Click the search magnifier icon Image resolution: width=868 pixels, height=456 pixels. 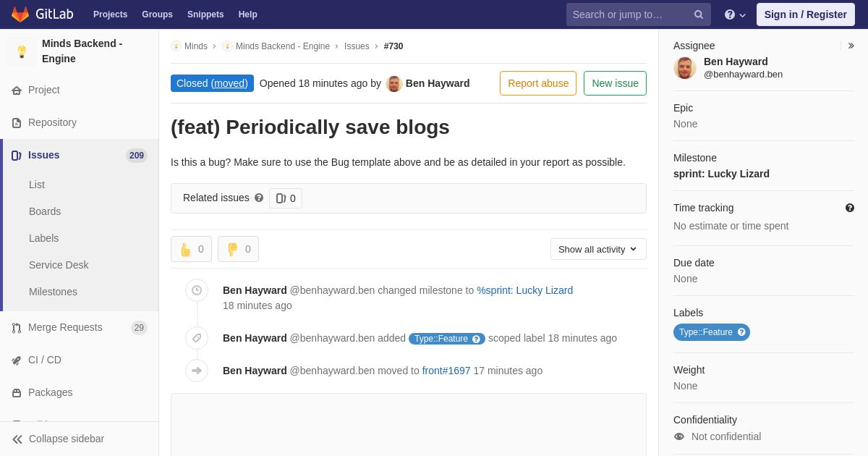coord(698,14)
